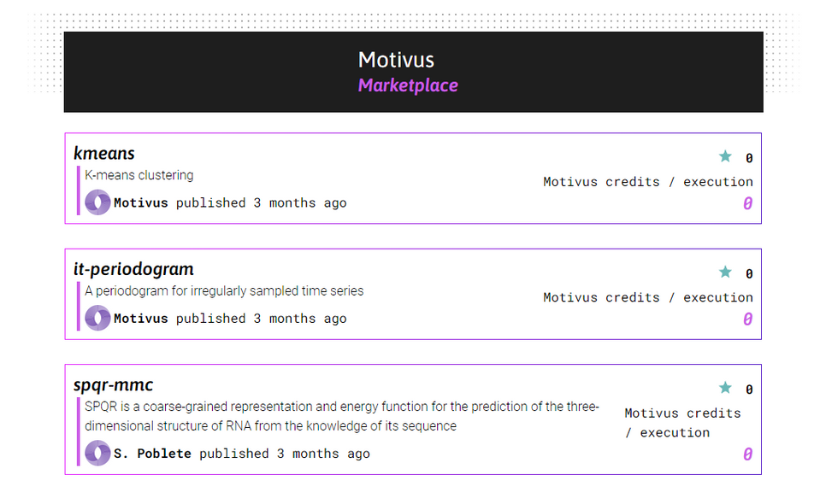Click Motivus author name on kmeans card
Viewport: 820px width, 504px height.
141,203
